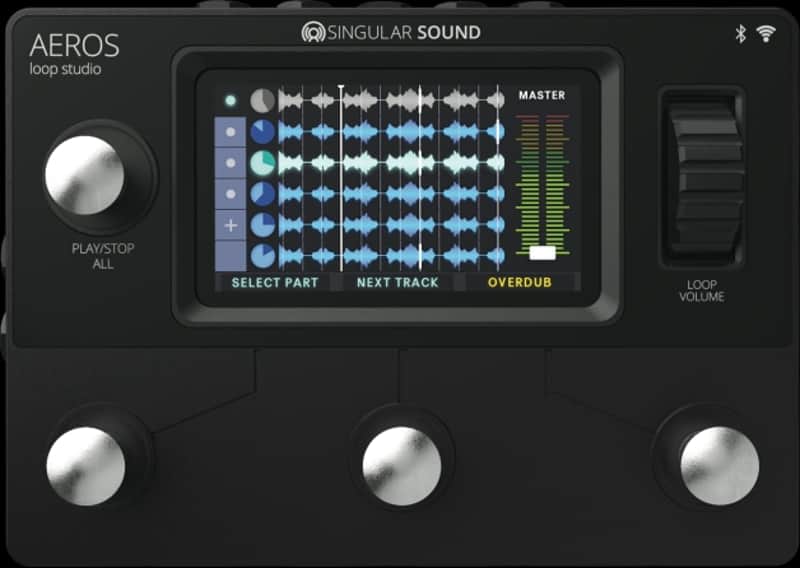
Task: Select the pie icon on fifth track
Action: [x=263, y=225]
